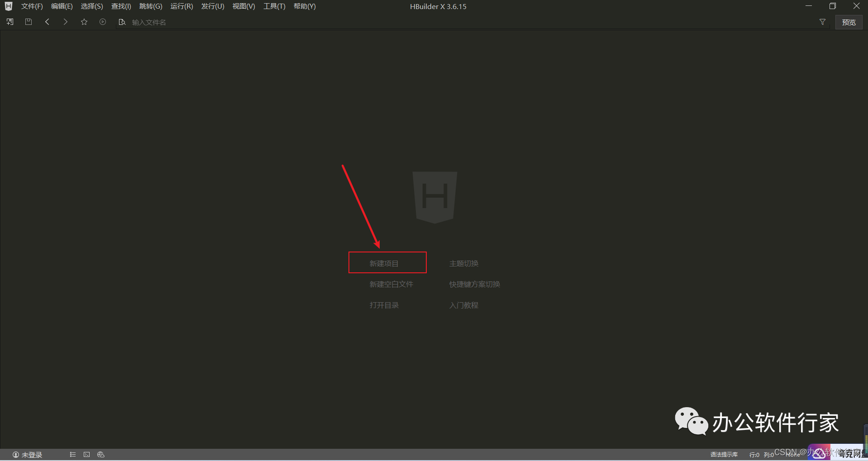Open the 跳转(G) menu
This screenshot has width=868, height=461.
click(151, 6)
